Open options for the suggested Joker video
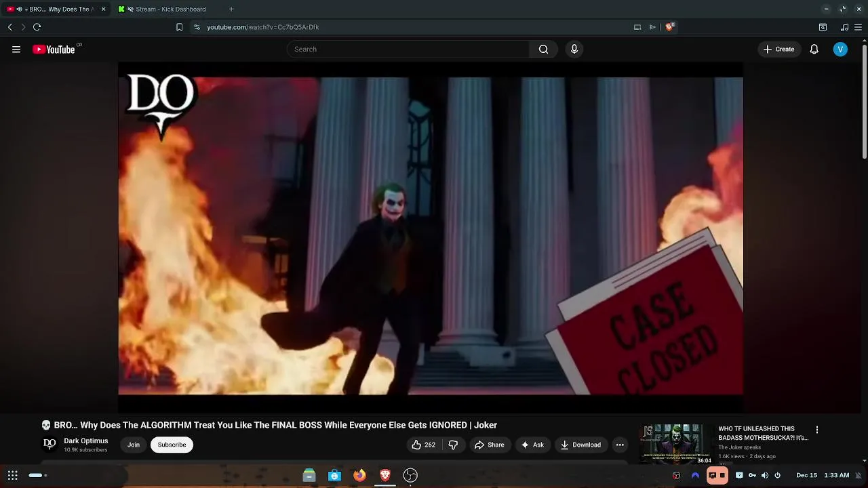The height and width of the screenshot is (488, 868). (x=817, y=430)
